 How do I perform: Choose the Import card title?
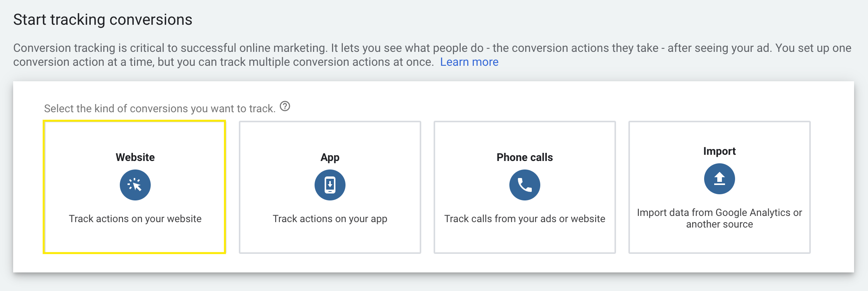tap(720, 151)
